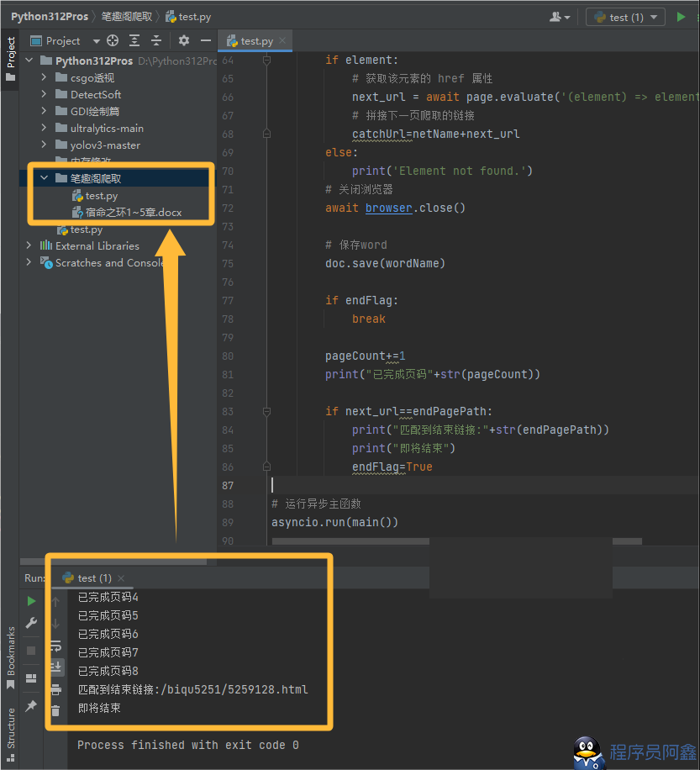
Task: Select the DetectSoft folder in the tree
Action: 95,94
